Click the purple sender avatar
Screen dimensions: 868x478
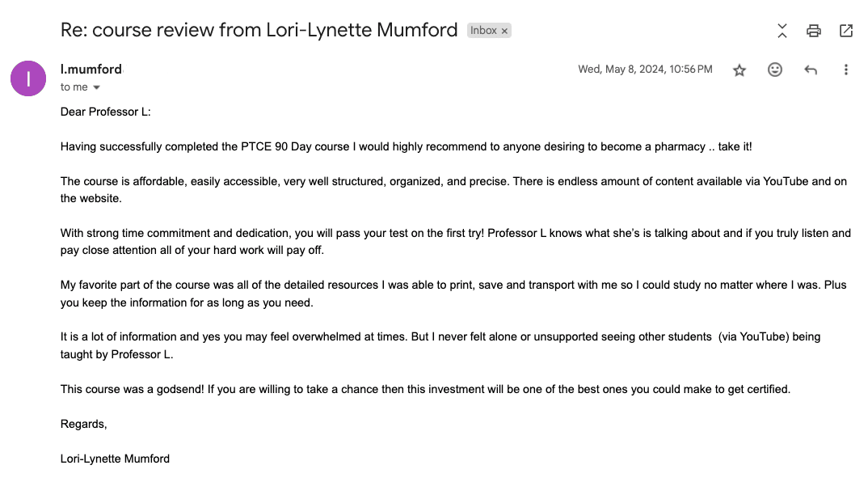(x=28, y=78)
